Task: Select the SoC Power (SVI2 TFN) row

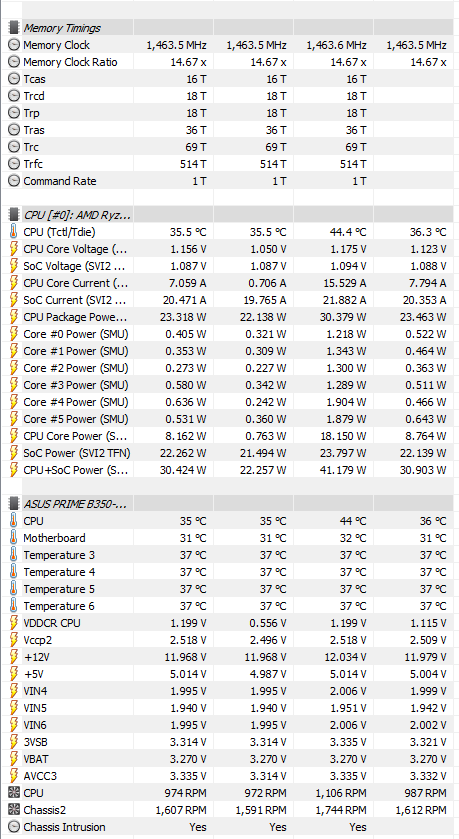Action: (230, 453)
